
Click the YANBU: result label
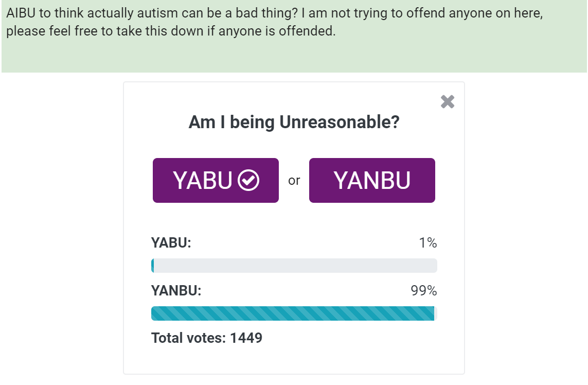176,290
